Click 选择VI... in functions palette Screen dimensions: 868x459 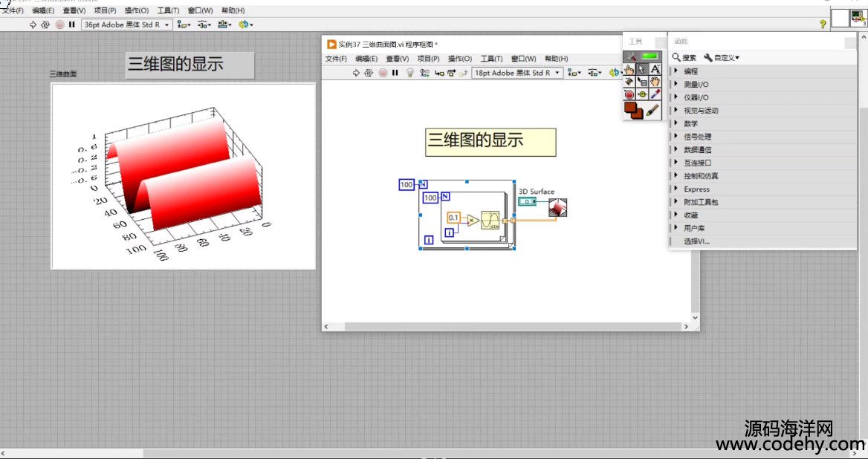point(762,241)
